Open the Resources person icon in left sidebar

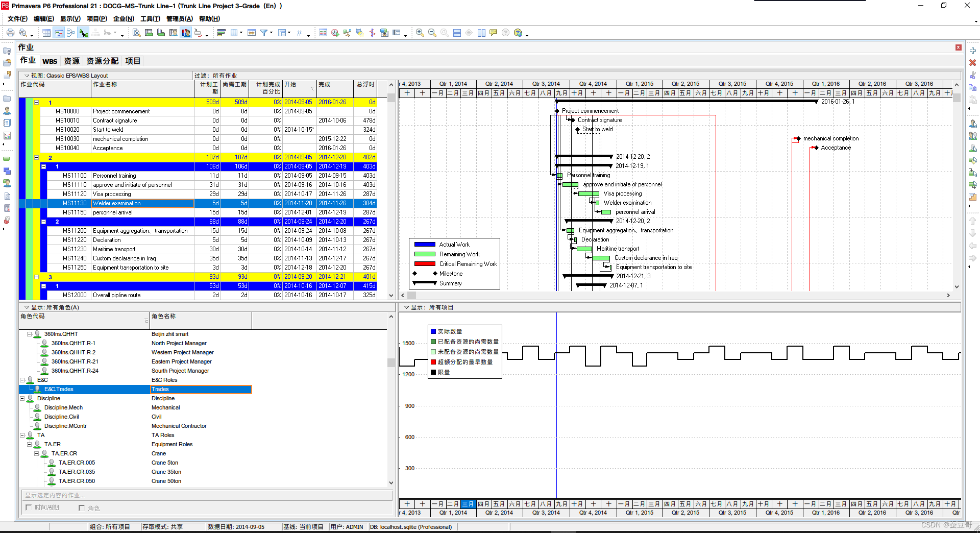click(x=7, y=110)
